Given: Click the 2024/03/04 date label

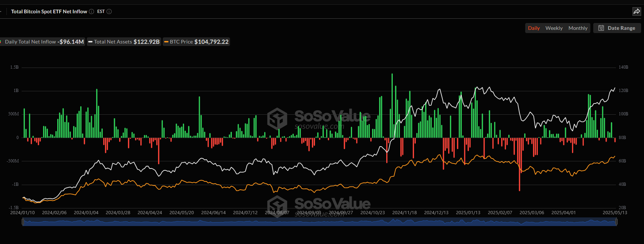Looking at the screenshot, I should [x=86, y=213].
